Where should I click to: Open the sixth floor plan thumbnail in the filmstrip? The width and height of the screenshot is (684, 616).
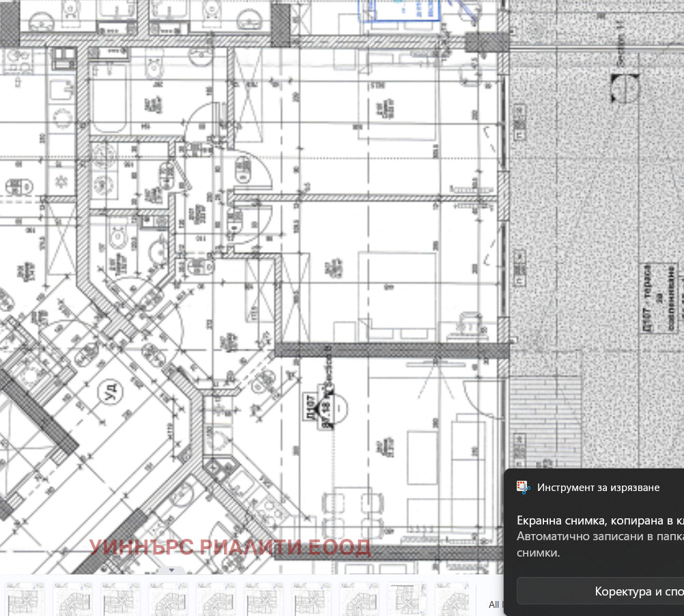click(263, 599)
